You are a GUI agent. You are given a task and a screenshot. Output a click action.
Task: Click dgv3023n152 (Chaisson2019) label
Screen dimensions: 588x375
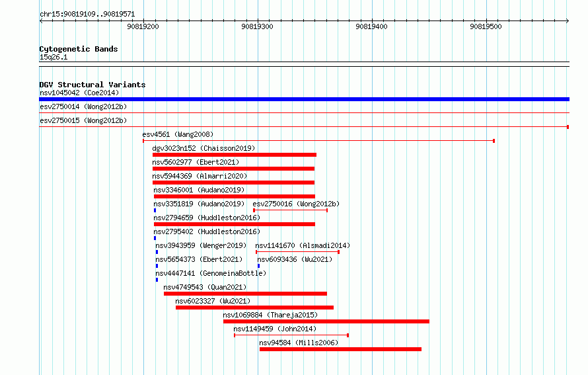(203, 148)
